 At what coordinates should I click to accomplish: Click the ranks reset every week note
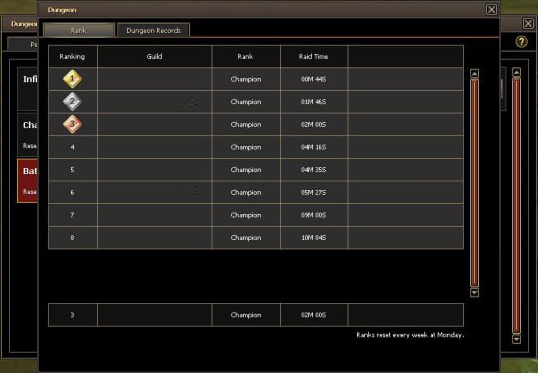click(410, 335)
